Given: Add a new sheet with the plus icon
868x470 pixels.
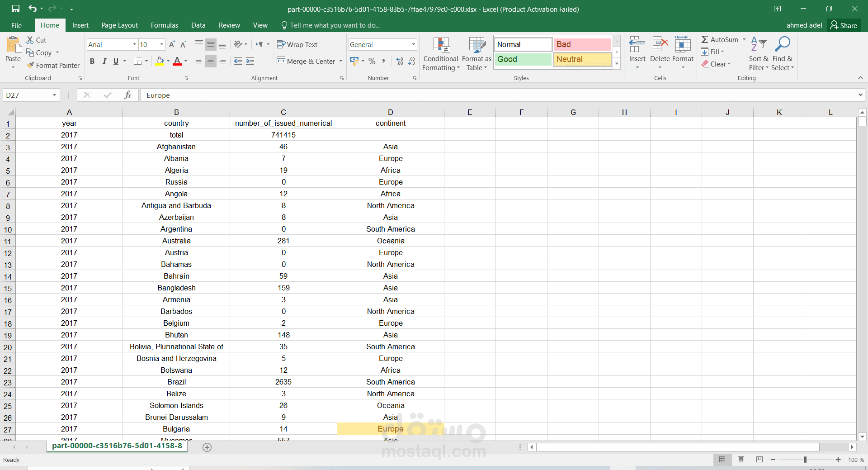Looking at the screenshot, I should pos(207,447).
